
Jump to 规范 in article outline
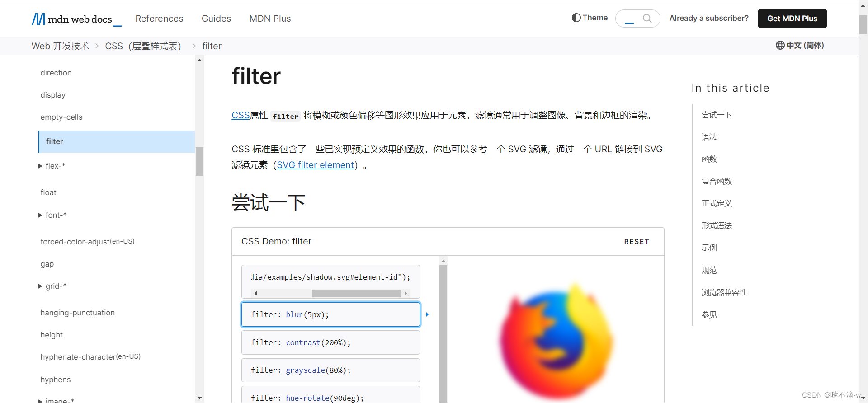pyautogui.click(x=709, y=270)
